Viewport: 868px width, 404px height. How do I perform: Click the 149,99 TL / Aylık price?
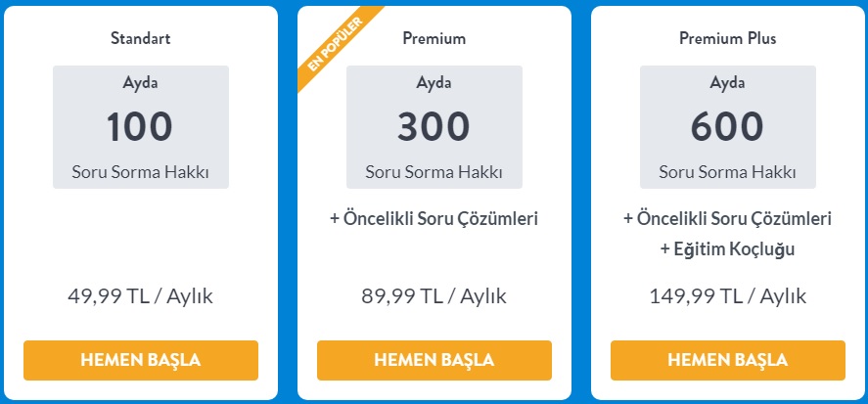pyautogui.click(x=727, y=296)
